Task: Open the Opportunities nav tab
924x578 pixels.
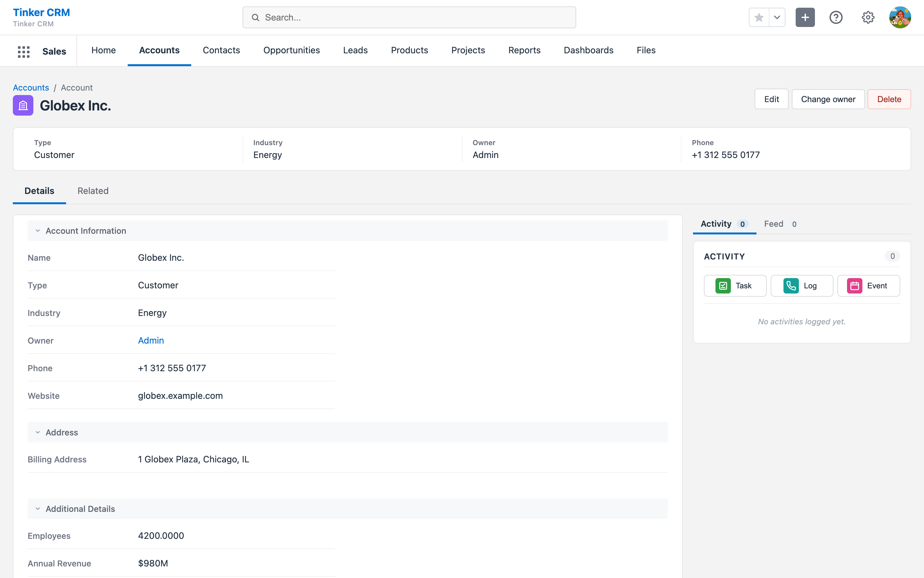Action: click(x=292, y=50)
